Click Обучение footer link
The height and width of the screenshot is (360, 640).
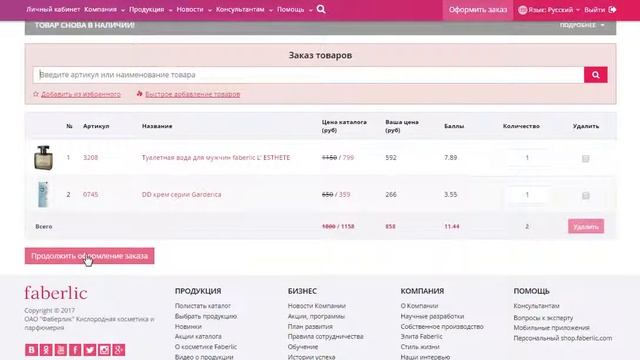[303, 347]
